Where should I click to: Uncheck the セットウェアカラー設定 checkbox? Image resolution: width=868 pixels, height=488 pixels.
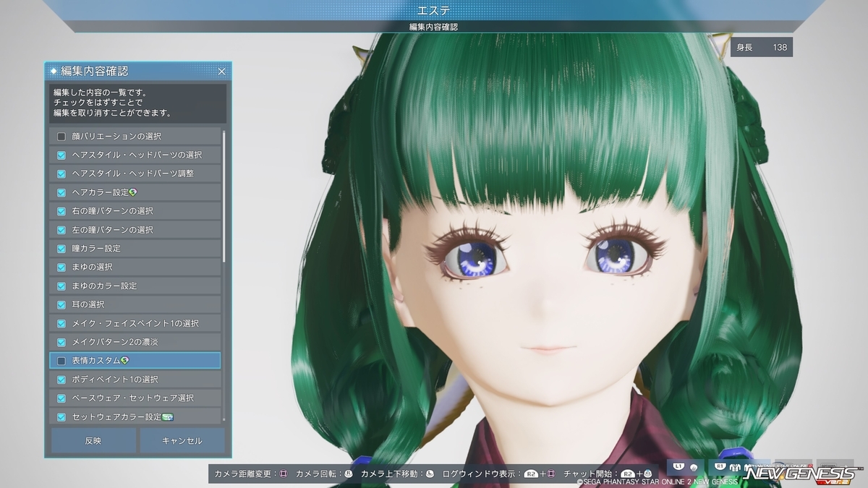61,416
